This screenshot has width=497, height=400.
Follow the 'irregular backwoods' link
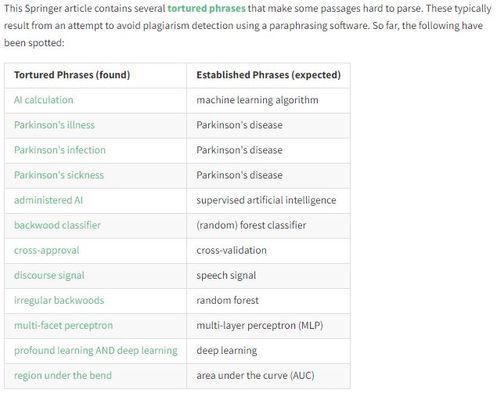[59, 300]
